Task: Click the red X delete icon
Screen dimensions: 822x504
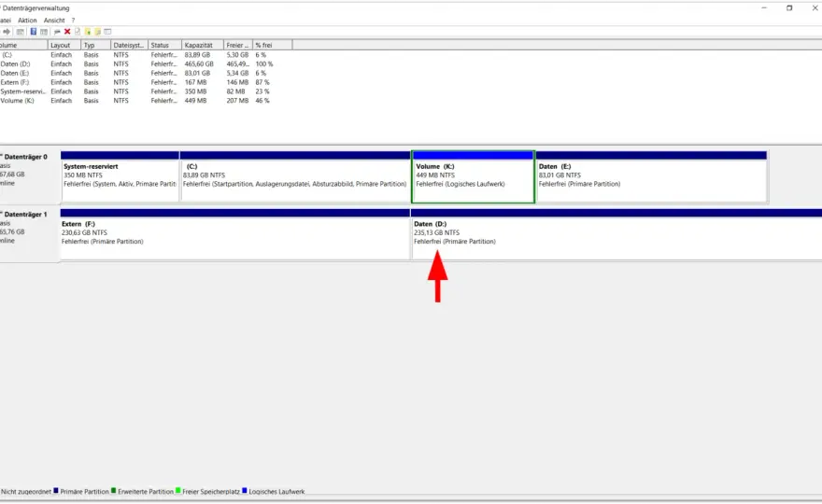Action: click(x=67, y=32)
